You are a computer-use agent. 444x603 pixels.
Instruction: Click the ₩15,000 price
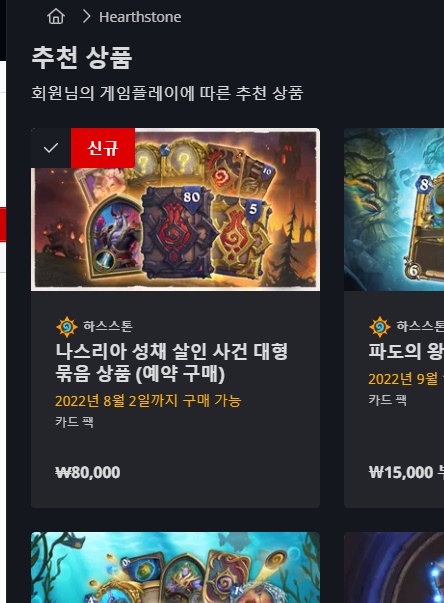[401, 473]
